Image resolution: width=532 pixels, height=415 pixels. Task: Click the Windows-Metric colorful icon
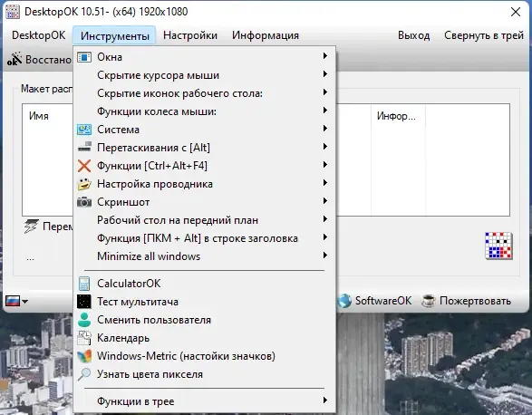(84, 355)
